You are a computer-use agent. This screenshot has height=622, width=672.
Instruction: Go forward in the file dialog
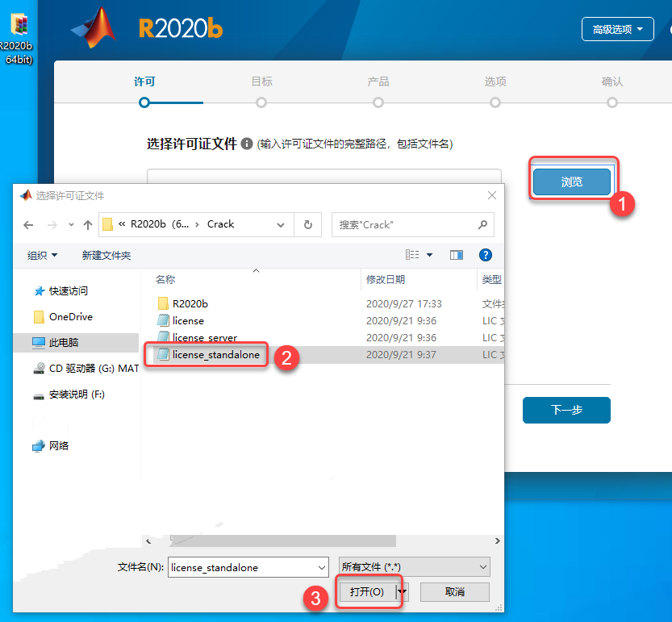coord(52,224)
